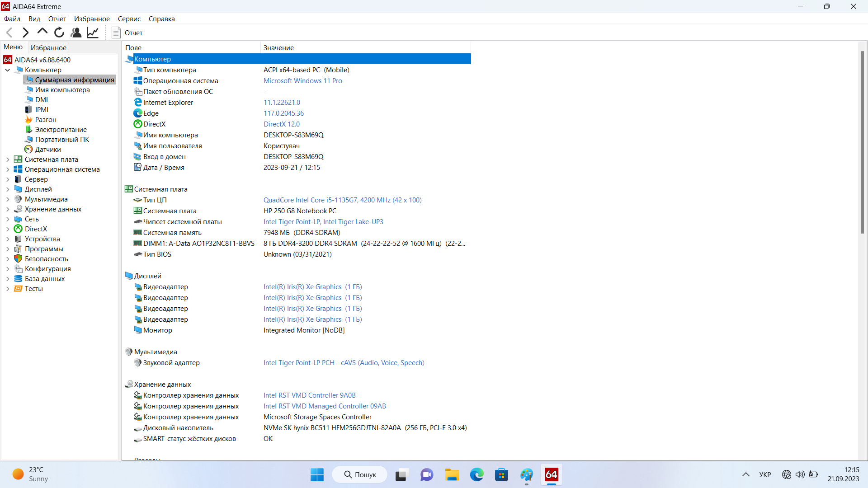Image resolution: width=868 pixels, height=488 pixels.
Task: Open the Файл menu
Action: tap(12, 19)
